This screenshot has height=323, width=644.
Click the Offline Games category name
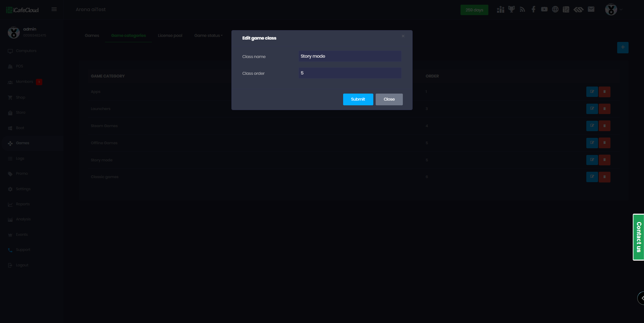tap(104, 143)
